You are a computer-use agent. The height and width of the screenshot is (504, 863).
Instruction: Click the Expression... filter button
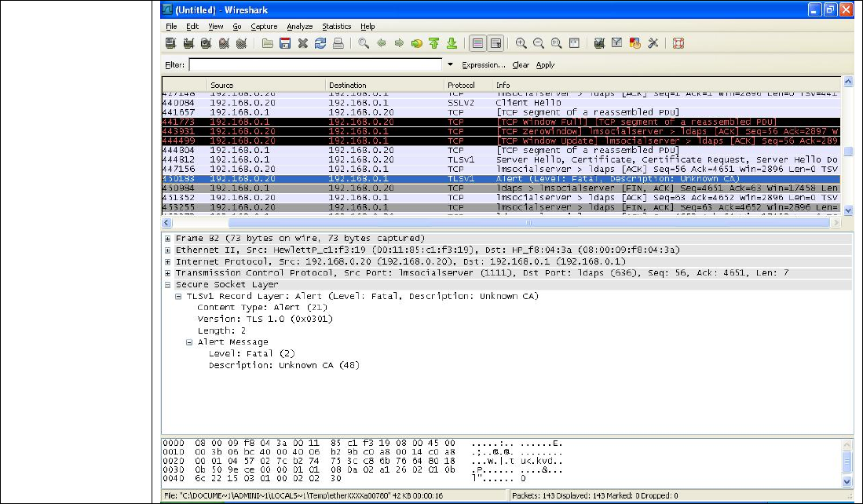(x=484, y=65)
